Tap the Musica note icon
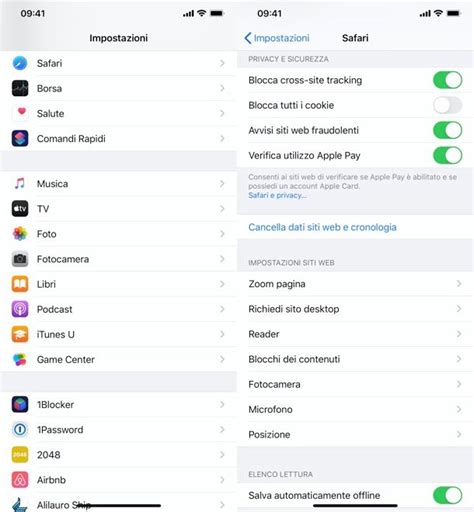 (x=20, y=184)
